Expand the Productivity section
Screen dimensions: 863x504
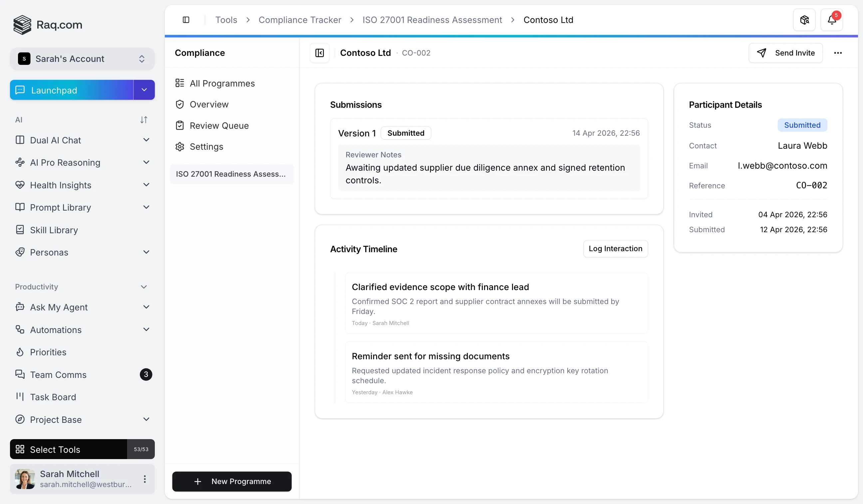[x=144, y=287]
